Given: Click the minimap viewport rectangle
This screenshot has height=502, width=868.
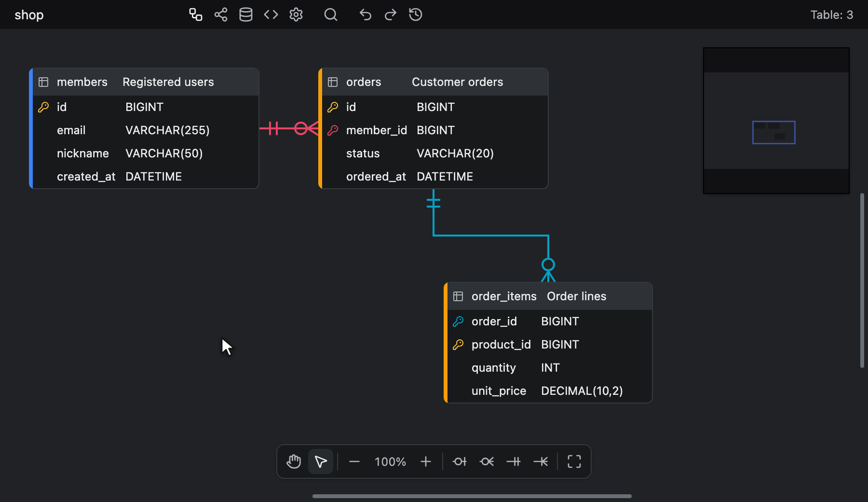Looking at the screenshot, I should (x=774, y=132).
